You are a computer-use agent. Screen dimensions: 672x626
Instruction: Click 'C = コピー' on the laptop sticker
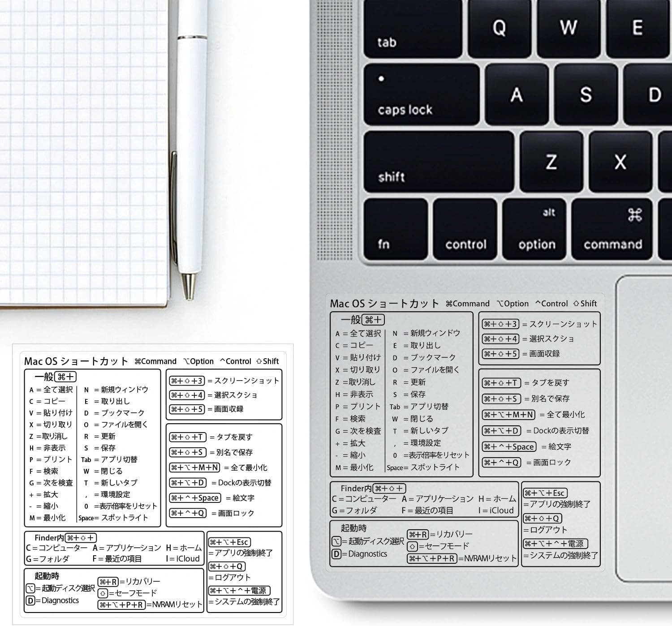pyautogui.click(x=354, y=346)
